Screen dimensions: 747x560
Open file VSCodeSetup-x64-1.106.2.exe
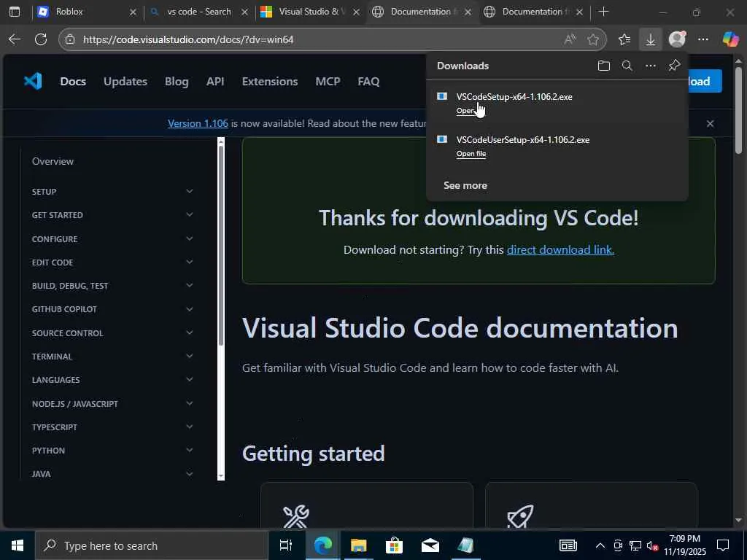(471, 111)
